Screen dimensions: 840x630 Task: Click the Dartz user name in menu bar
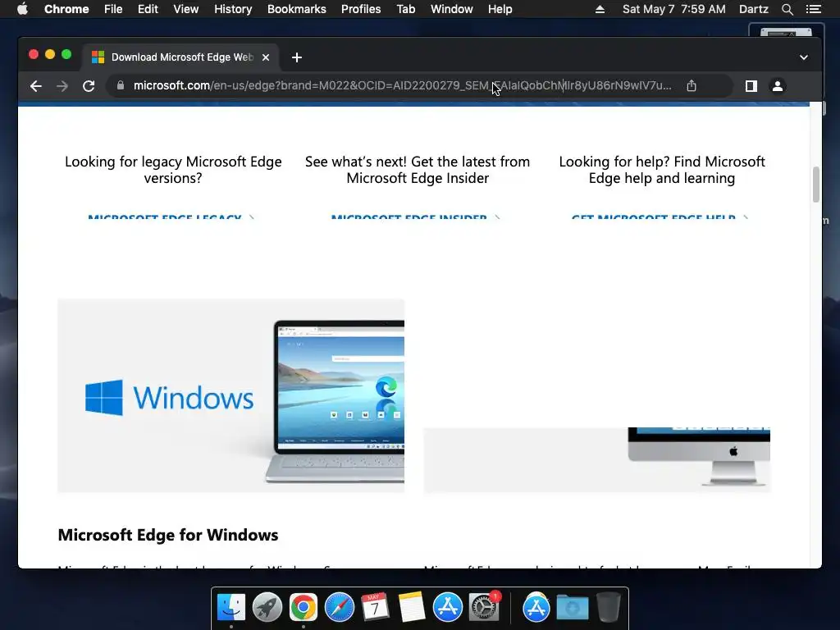click(754, 9)
